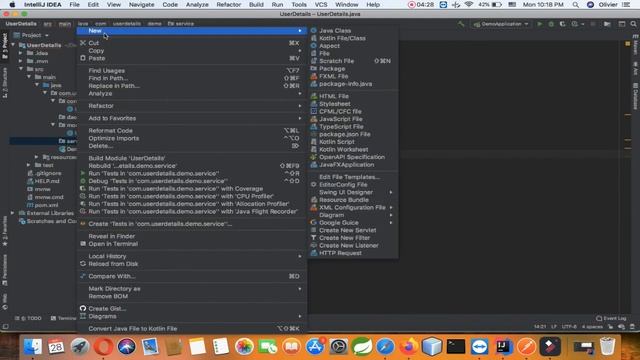Click the Build project hammer icon
The height and width of the screenshot is (360, 640).
tap(461, 24)
